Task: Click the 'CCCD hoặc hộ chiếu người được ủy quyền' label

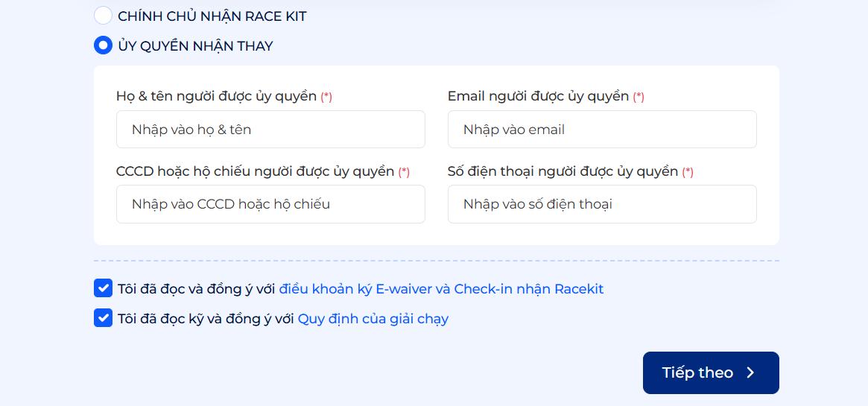Action: pyautogui.click(x=255, y=171)
